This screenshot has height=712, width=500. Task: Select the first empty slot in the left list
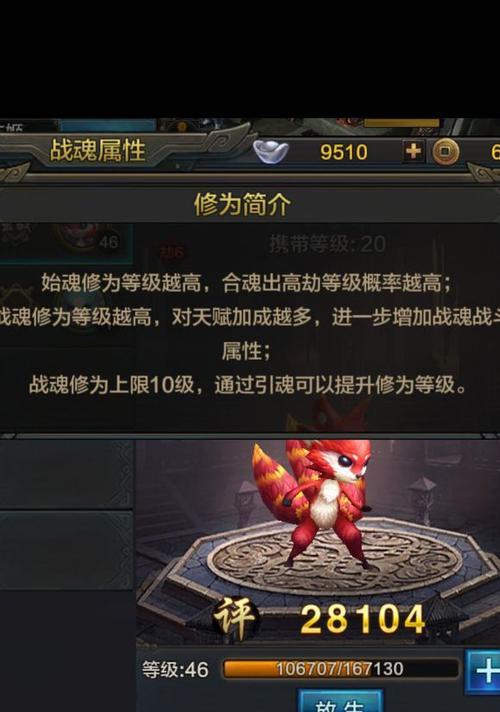(x=66, y=474)
